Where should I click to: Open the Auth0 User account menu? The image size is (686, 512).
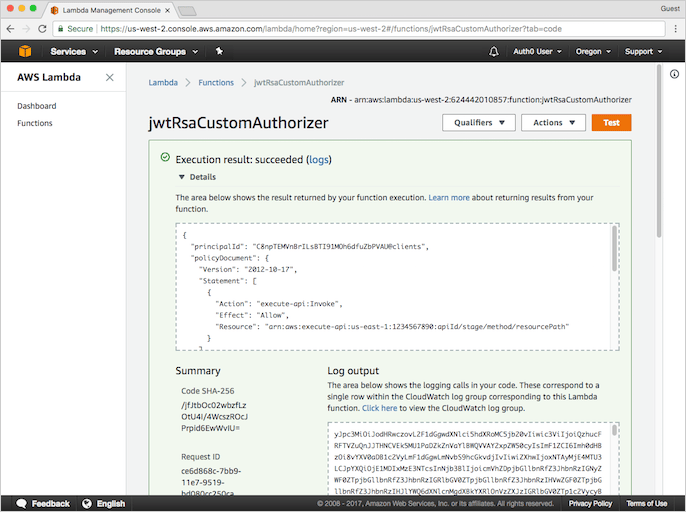(x=537, y=52)
